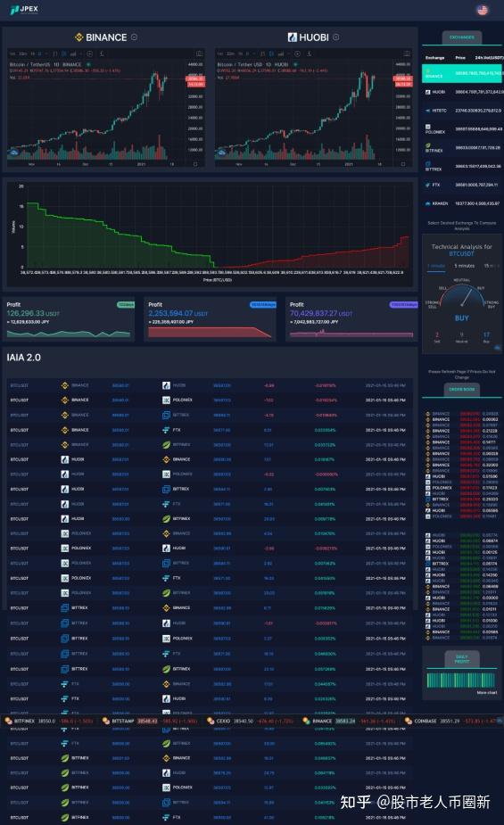Image resolution: width=504 pixels, height=825 pixels.
Task: Select the BITFINEX row in the Exchanges list
Action: (462, 148)
